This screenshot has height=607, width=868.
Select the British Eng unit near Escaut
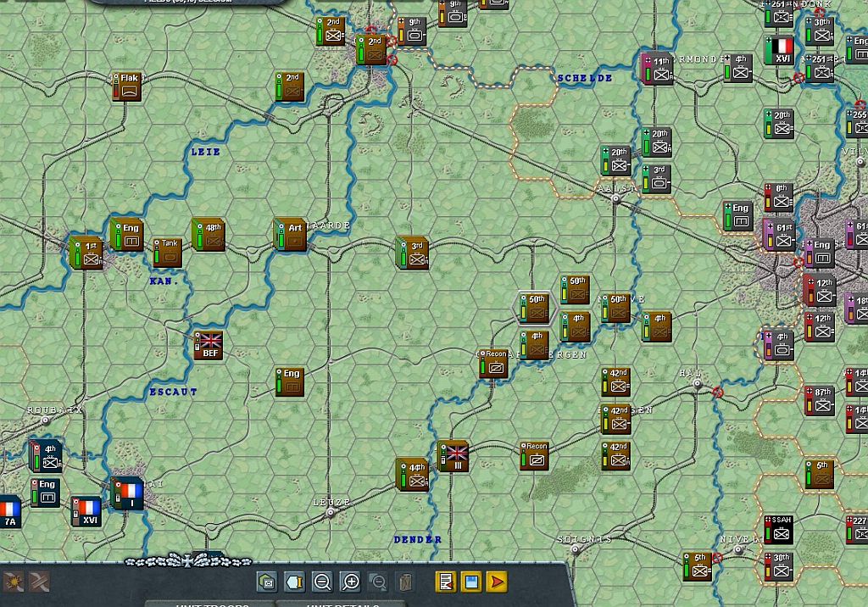[290, 382]
